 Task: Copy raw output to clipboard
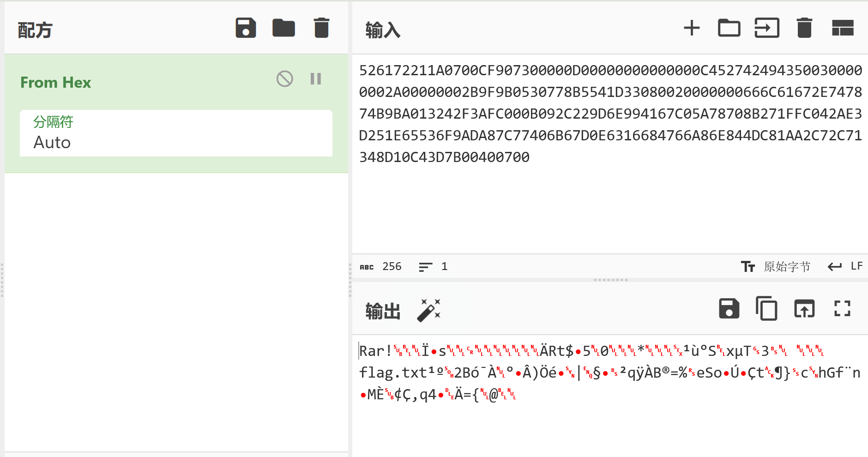coord(766,309)
